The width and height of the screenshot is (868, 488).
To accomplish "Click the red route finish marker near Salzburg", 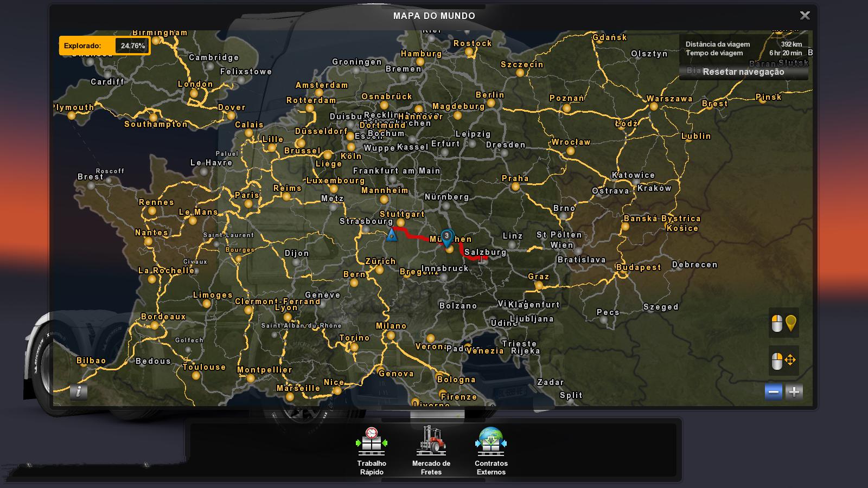I will click(x=483, y=258).
